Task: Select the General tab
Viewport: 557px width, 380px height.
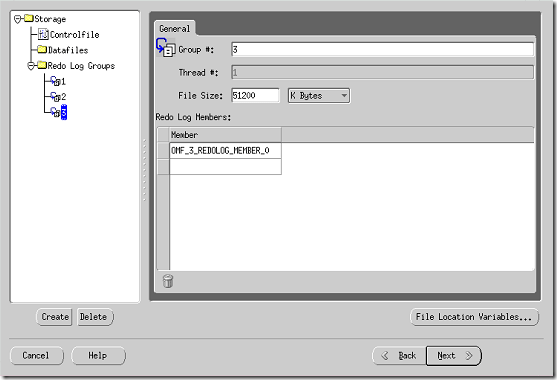Action: tap(174, 29)
